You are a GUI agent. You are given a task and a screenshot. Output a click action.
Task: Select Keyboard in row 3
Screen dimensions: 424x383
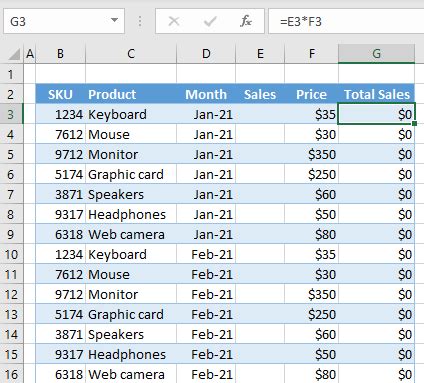(131, 114)
